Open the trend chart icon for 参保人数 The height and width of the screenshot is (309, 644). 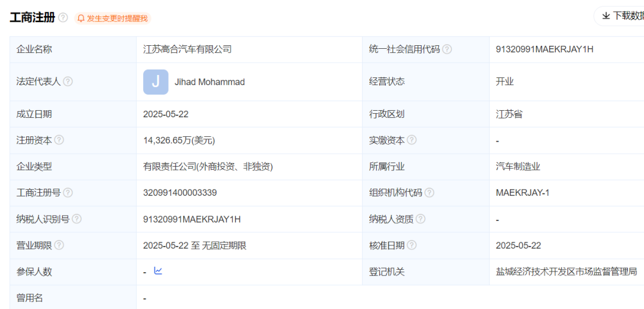coord(158,271)
